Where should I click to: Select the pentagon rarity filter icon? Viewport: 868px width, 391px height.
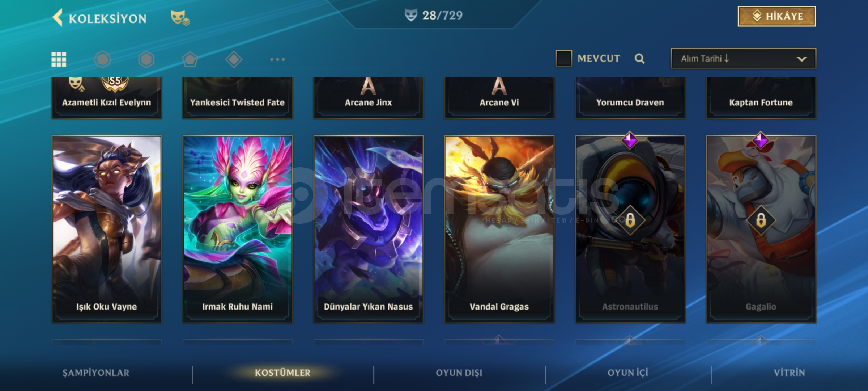(190, 59)
